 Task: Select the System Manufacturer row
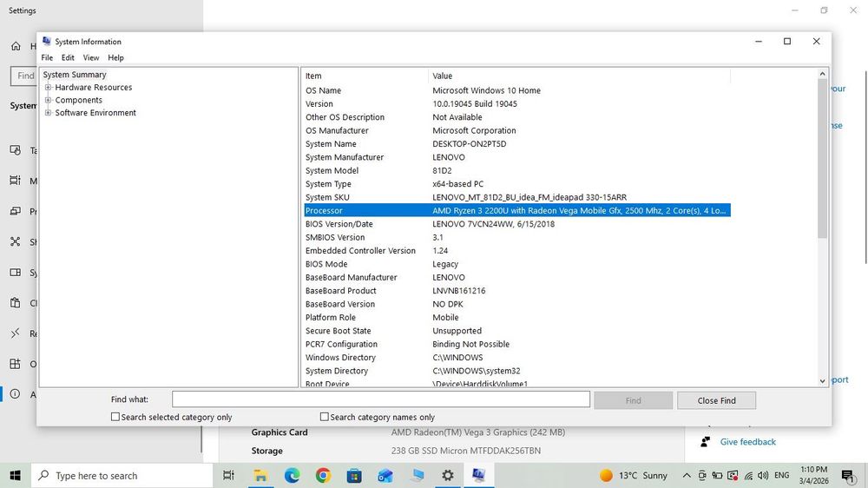pyautogui.click(x=517, y=157)
